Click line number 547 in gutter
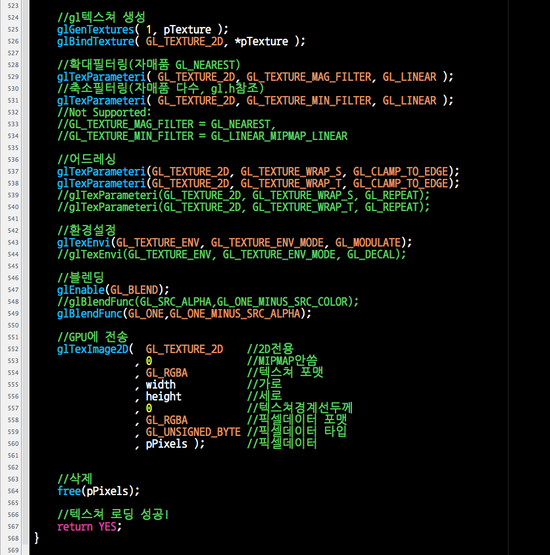550x555 pixels. [x=13, y=290]
